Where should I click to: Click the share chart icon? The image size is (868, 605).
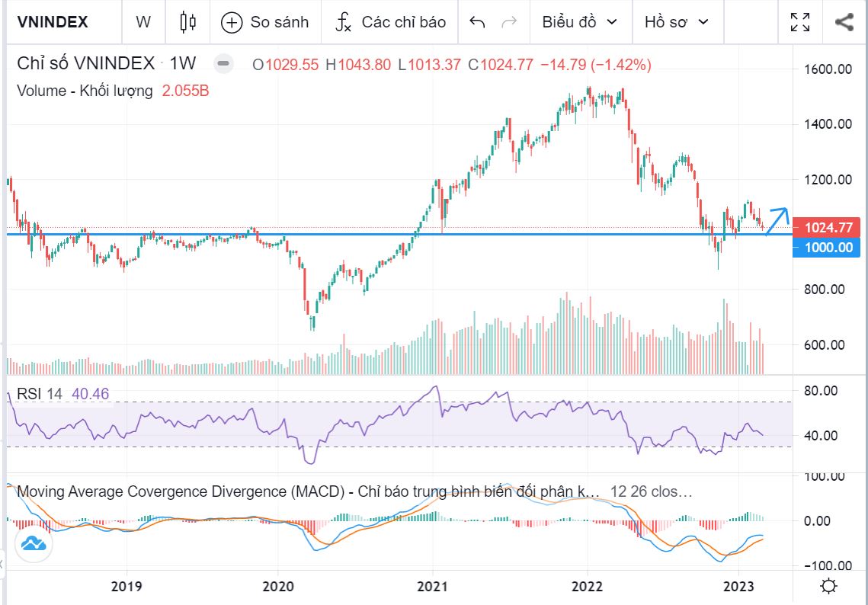coord(844,22)
